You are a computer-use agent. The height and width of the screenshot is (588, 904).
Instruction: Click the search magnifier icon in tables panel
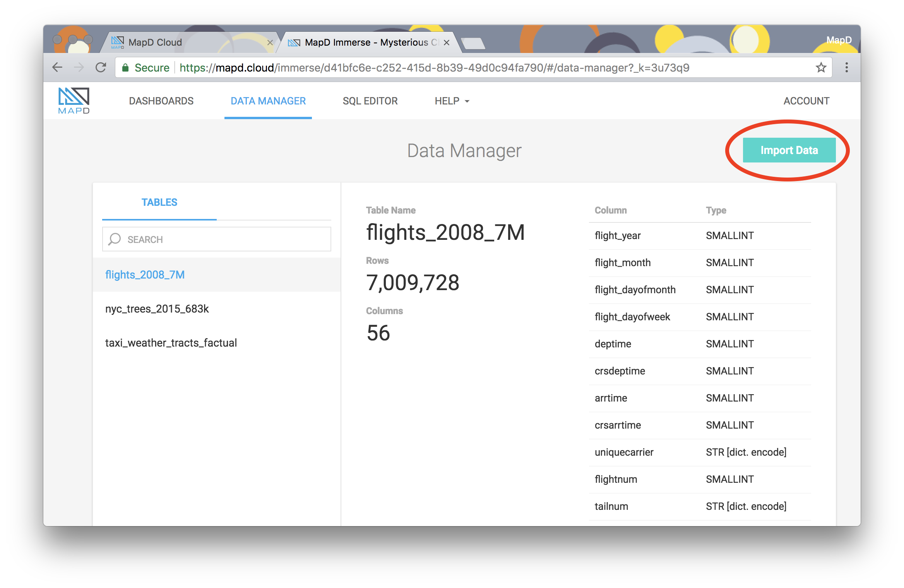tap(114, 239)
